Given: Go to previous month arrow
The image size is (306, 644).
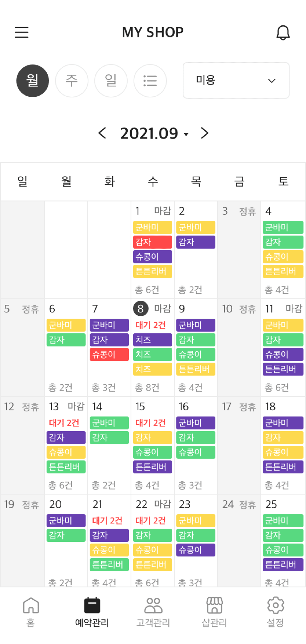Looking at the screenshot, I should pos(102,133).
